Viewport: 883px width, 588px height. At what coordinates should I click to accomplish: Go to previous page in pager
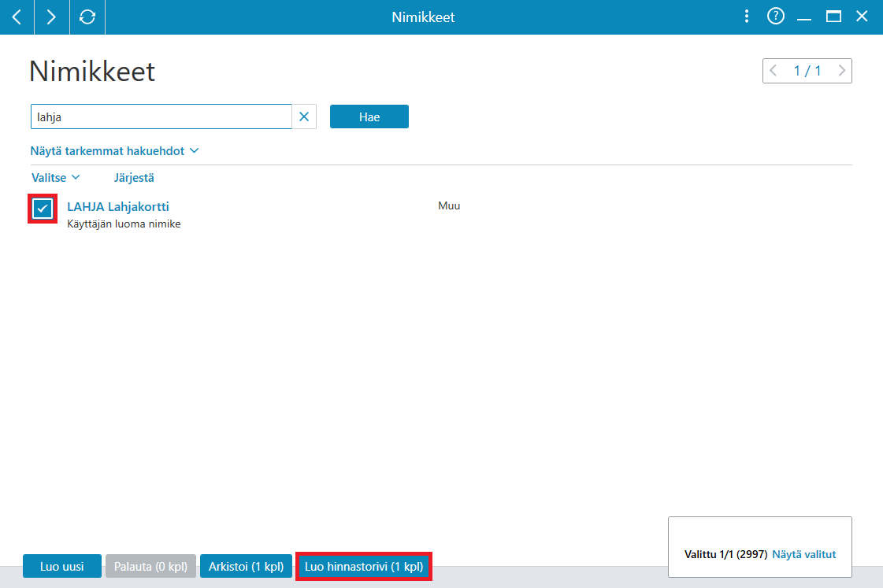click(x=774, y=71)
